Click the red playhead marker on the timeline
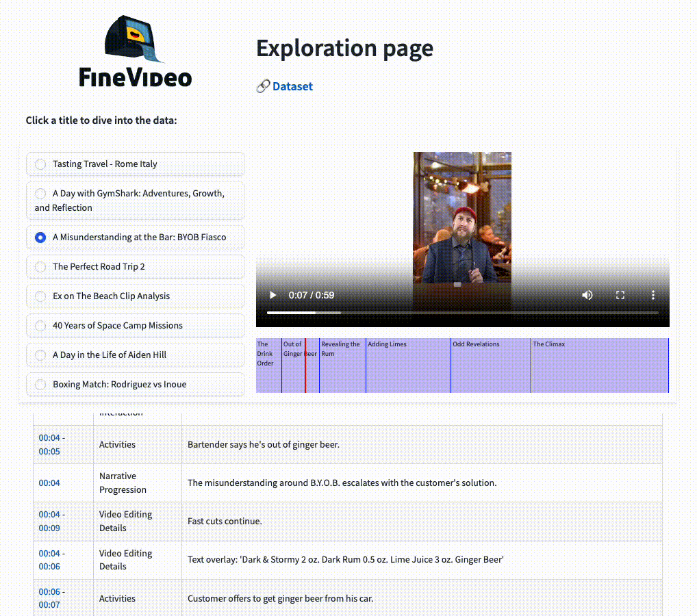The height and width of the screenshot is (616, 697). (x=306, y=365)
